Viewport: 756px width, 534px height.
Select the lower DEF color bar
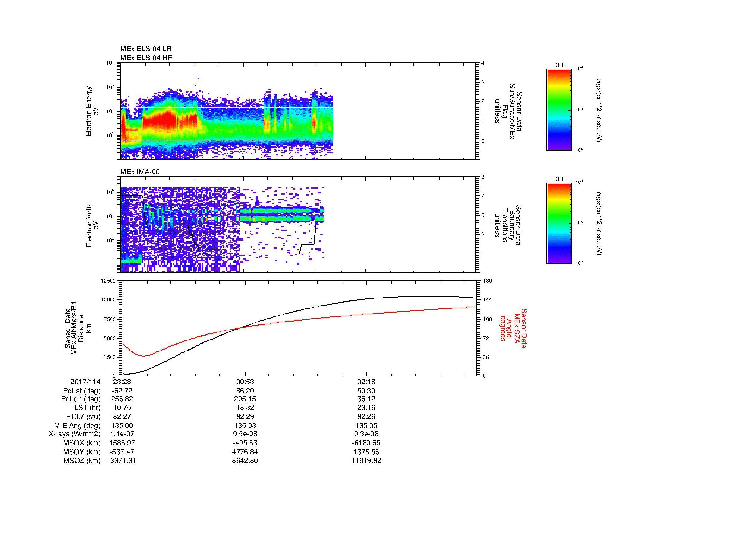559,224
